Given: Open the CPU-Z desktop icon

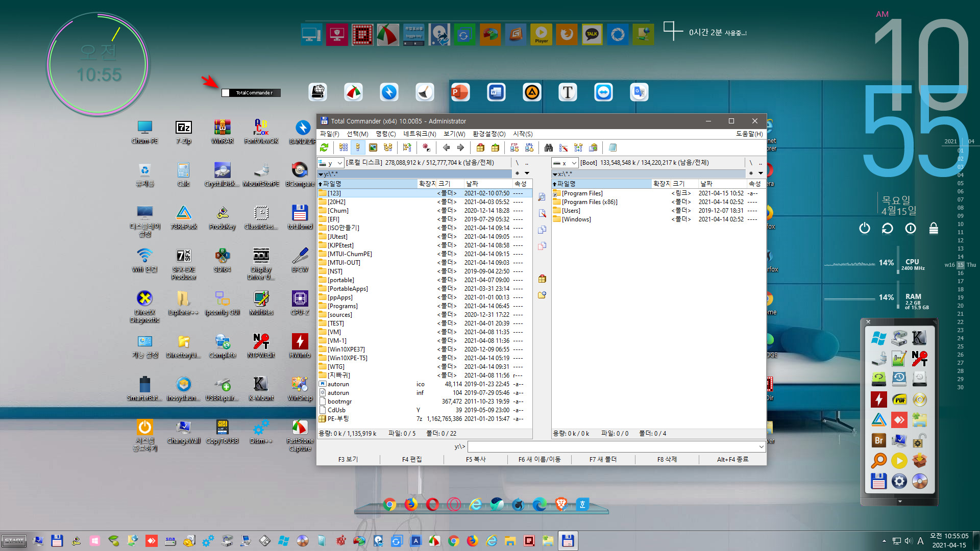Looking at the screenshot, I should [300, 303].
